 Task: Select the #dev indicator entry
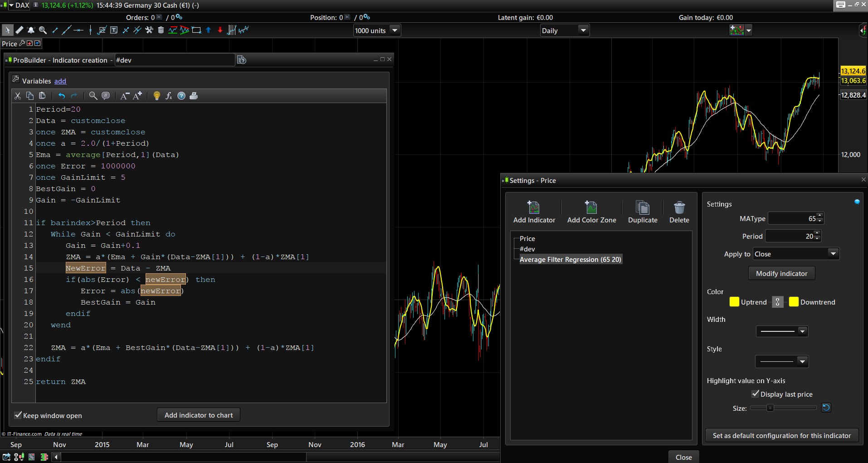pos(527,249)
